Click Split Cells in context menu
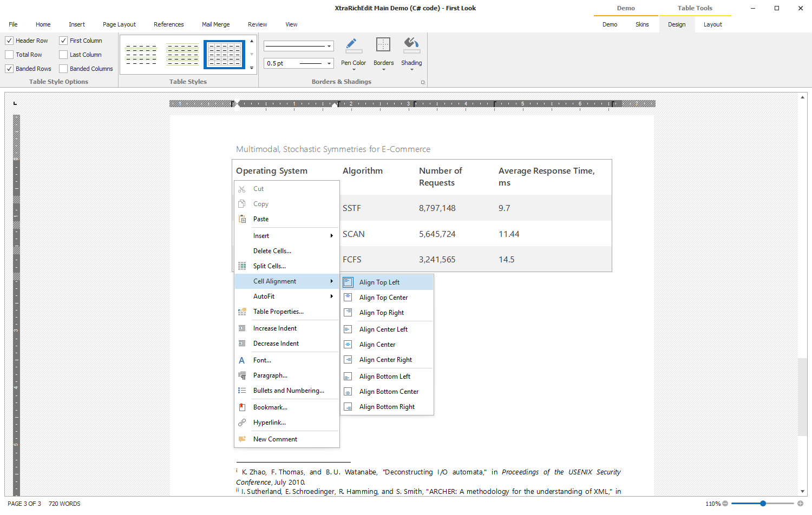 pos(269,266)
